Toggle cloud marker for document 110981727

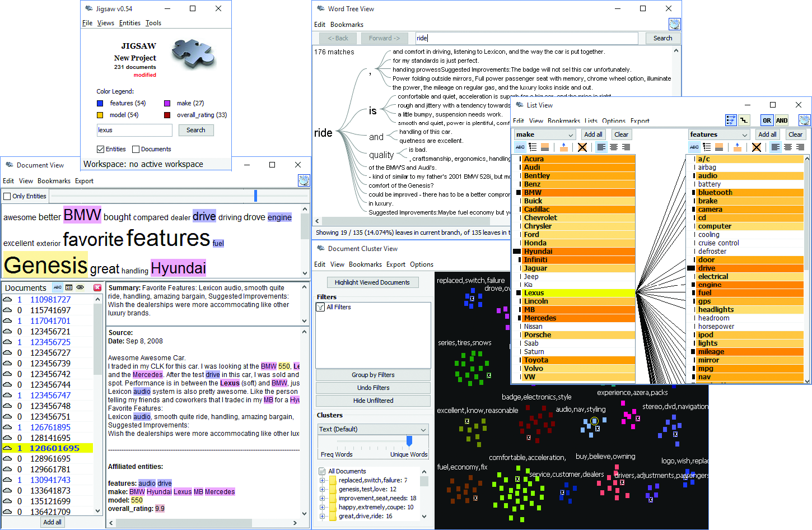[x=7, y=300]
